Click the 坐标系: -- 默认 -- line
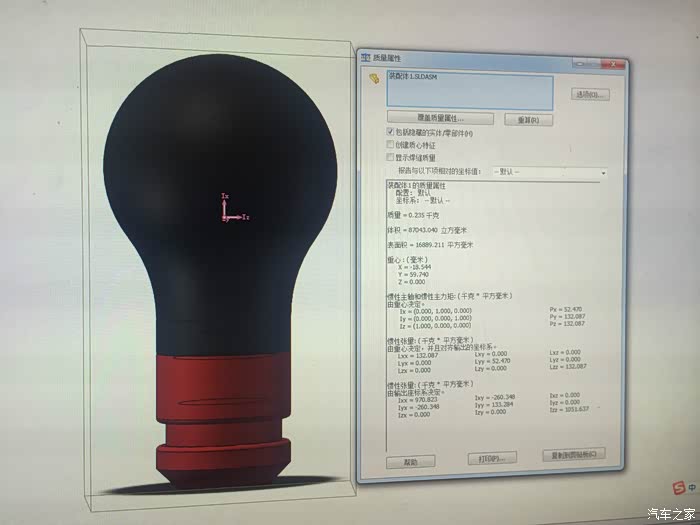 [x=423, y=200]
